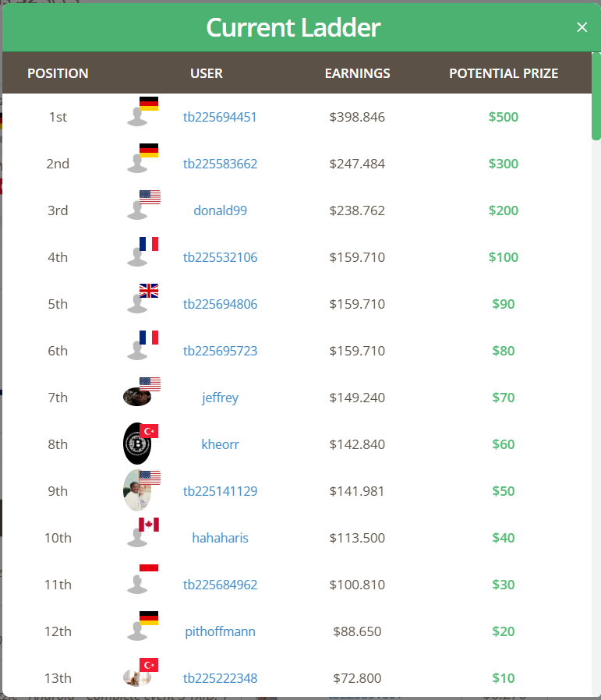Open the jeffrey user link
Viewport: 601px width, 700px height.
pos(220,398)
